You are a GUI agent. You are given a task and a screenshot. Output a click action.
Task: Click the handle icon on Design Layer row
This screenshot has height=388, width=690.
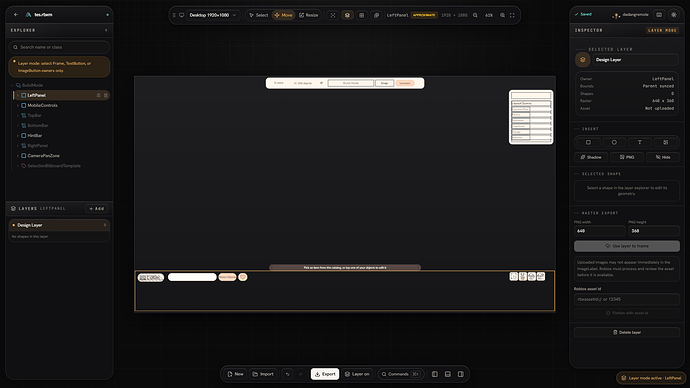coord(105,225)
